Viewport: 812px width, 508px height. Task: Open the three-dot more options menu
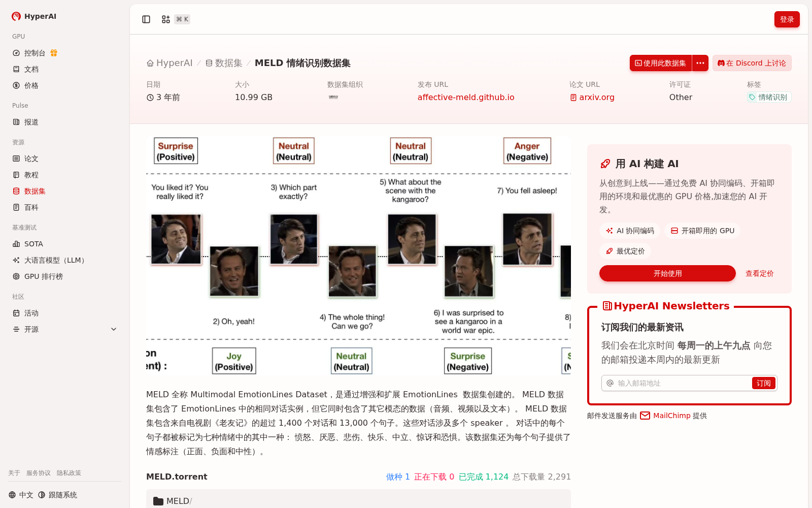coord(700,63)
